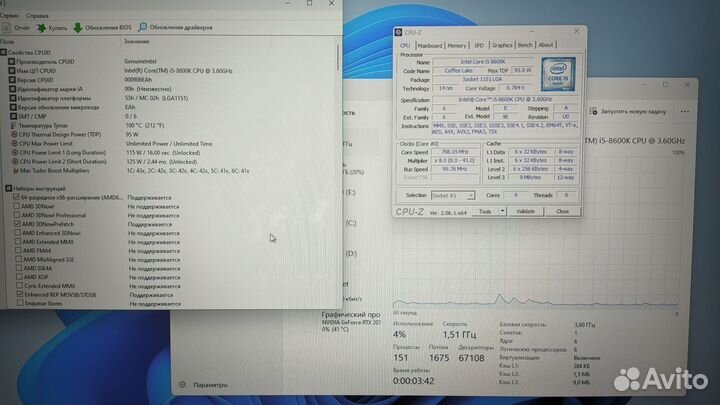The height and width of the screenshot is (405, 720).
Task: Click icon beside Имя ЦП CPUID row
Action: (x=12, y=71)
